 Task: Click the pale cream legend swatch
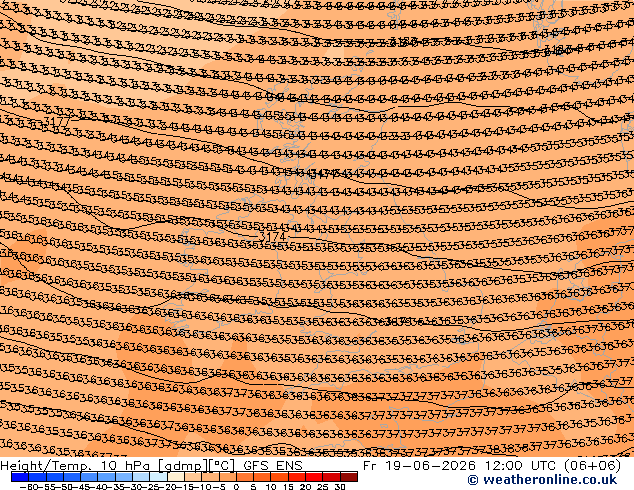[175, 477]
